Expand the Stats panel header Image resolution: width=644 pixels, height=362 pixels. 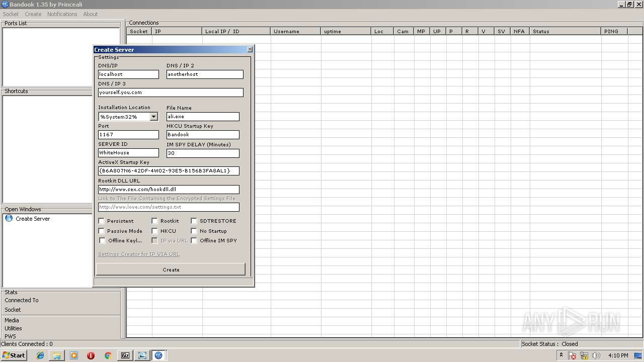11,292
